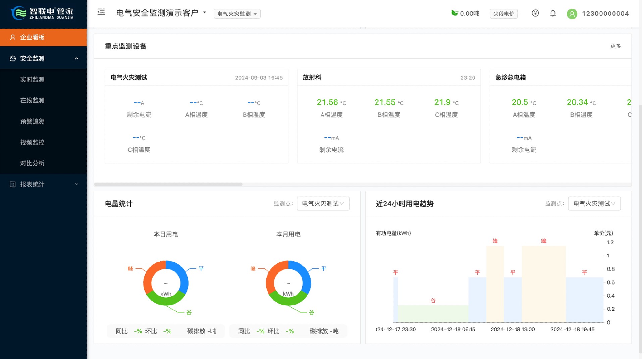
Task: Click the yen currency icon
Action: (x=535, y=13)
